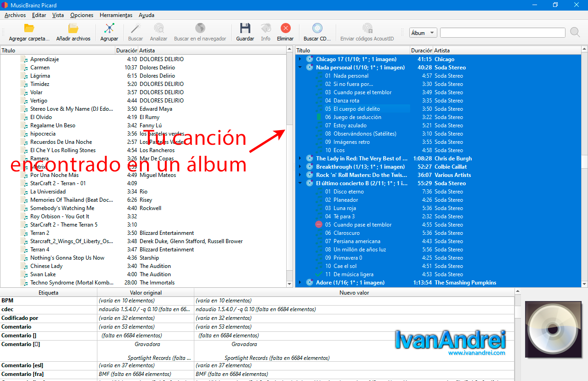Open the Opciones menu
The height and width of the screenshot is (381, 588).
(82, 15)
